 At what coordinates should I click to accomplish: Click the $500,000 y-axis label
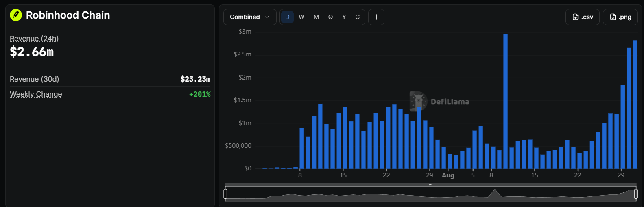click(238, 146)
